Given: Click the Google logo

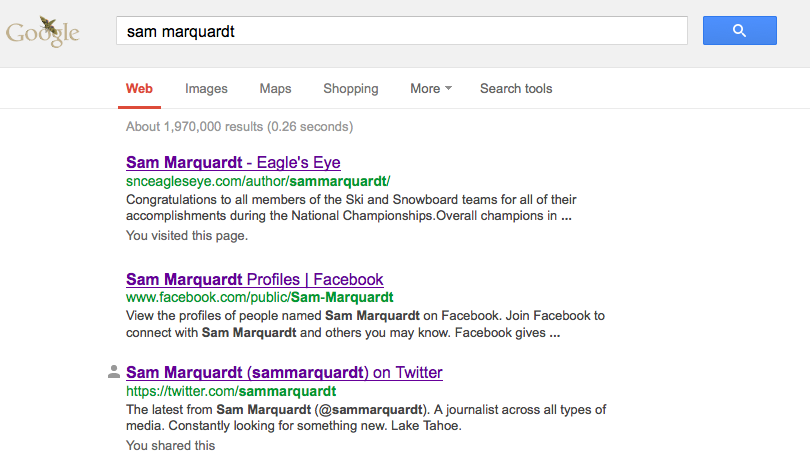Looking at the screenshot, I should click(x=42, y=31).
